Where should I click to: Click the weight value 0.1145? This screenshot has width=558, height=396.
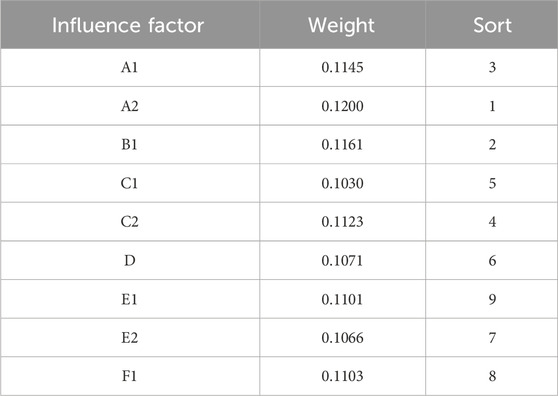pyautogui.click(x=342, y=67)
